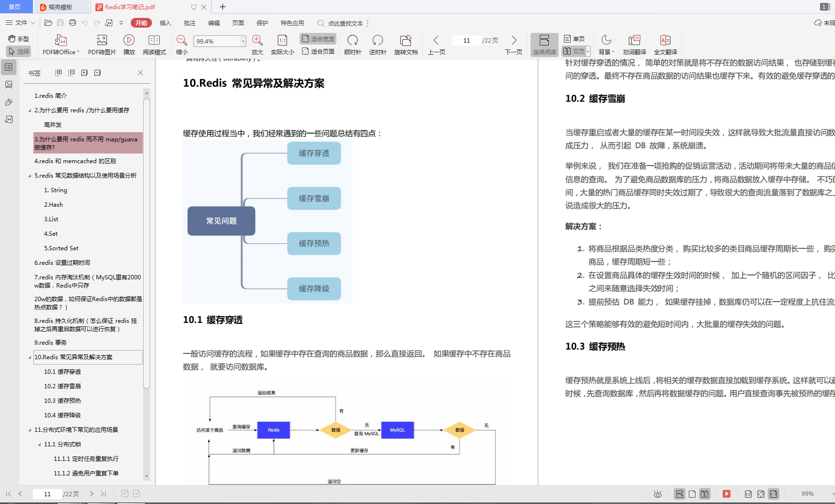Rotate page clockwise (顺时针)
This screenshot has width=835, height=504.
[x=352, y=45]
